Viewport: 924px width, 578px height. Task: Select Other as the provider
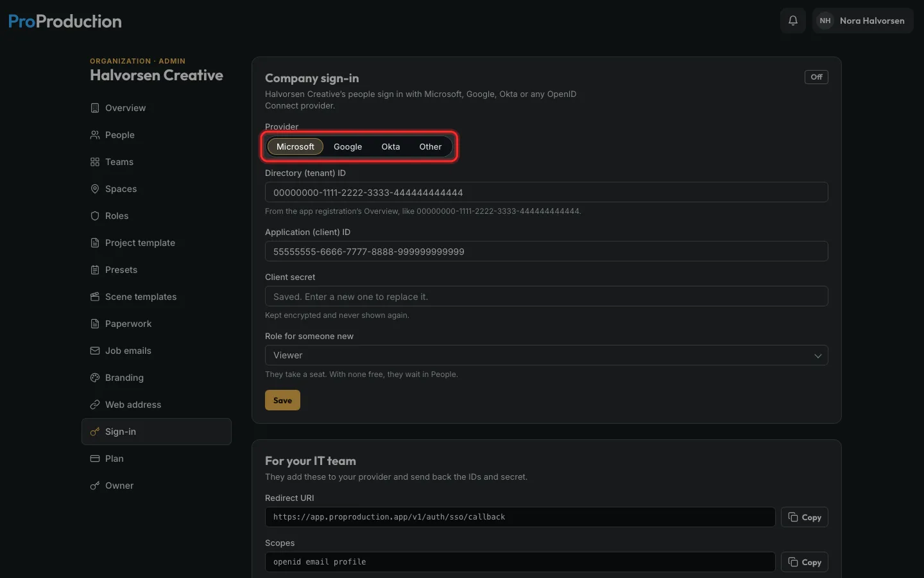click(431, 146)
